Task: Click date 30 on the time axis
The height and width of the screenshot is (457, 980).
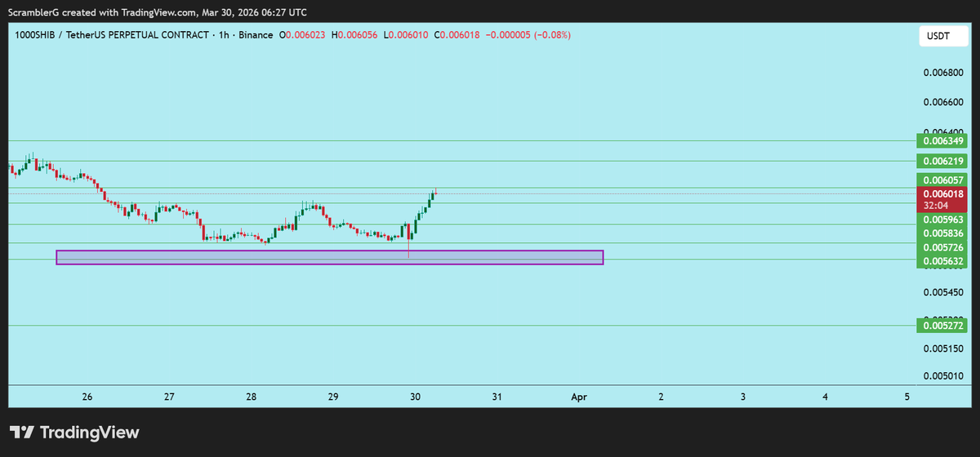Action: 415,397
